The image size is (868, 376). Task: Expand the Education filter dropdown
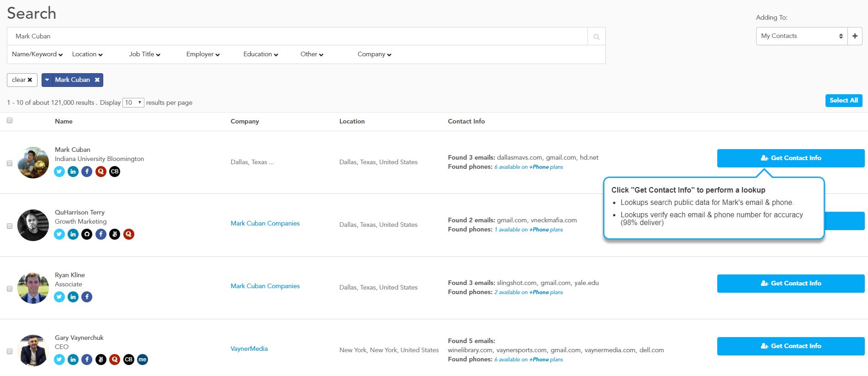click(x=260, y=54)
